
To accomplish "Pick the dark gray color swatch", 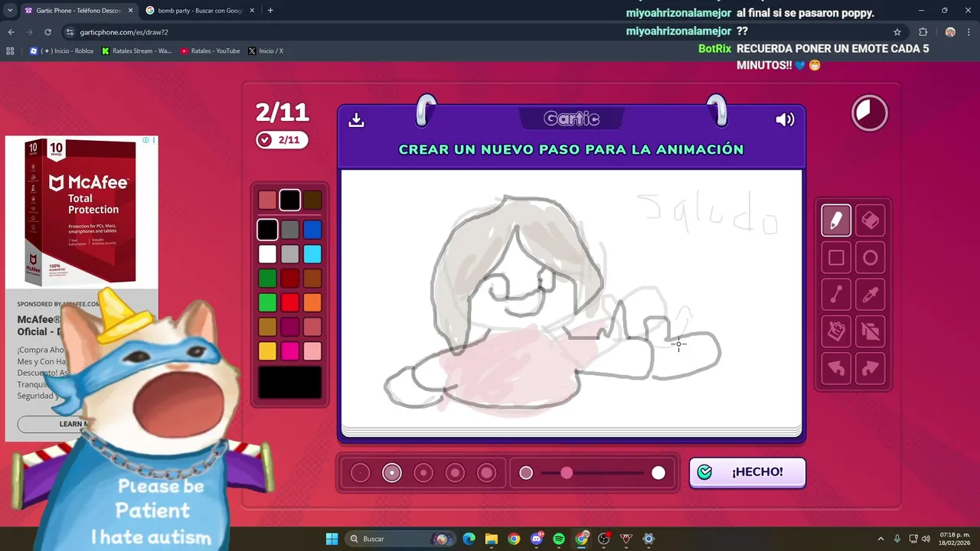I will (x=289, y=230).
